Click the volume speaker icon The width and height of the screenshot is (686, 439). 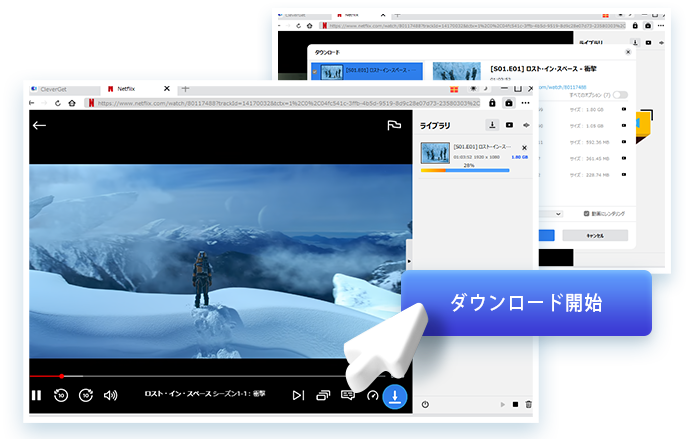click(x=110, y=395)
